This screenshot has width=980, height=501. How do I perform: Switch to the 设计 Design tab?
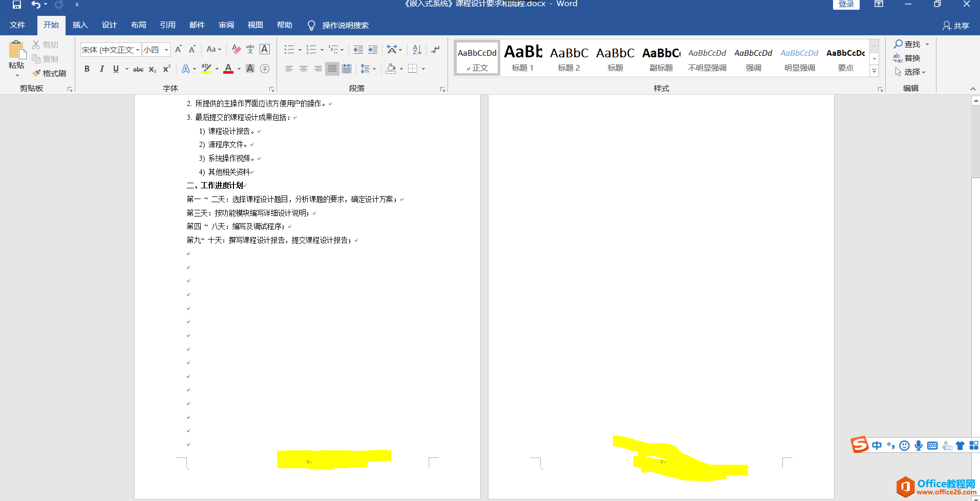pos(110,25)
